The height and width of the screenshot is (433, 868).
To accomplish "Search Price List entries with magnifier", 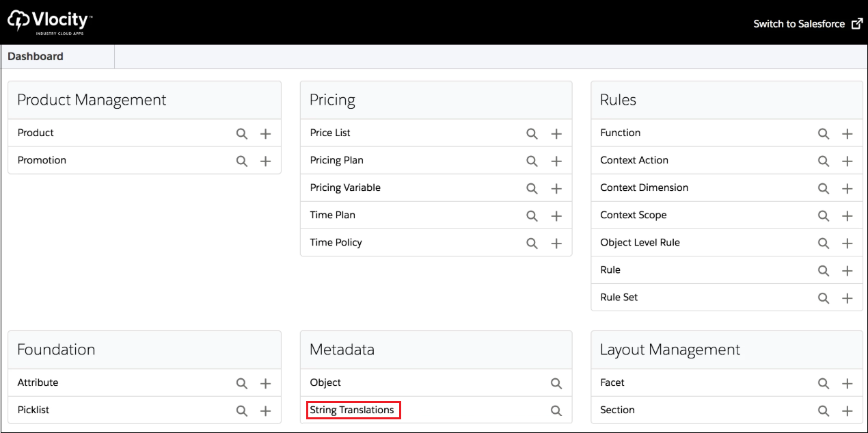I will [x=532, y=133].
